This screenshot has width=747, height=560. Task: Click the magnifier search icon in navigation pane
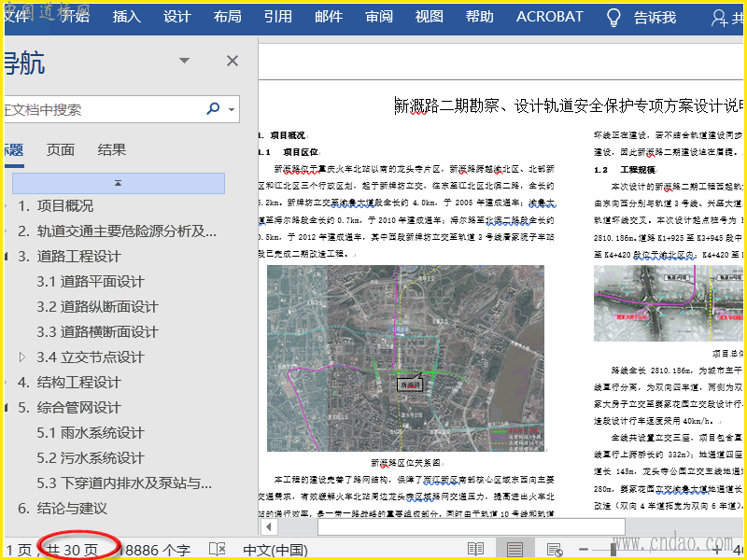[x=215, y=109]
